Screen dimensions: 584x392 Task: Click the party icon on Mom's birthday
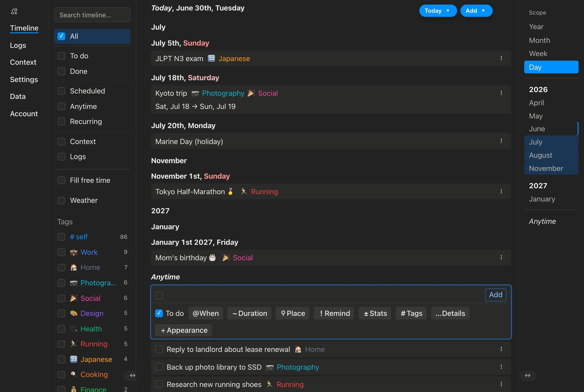[226, 258]
